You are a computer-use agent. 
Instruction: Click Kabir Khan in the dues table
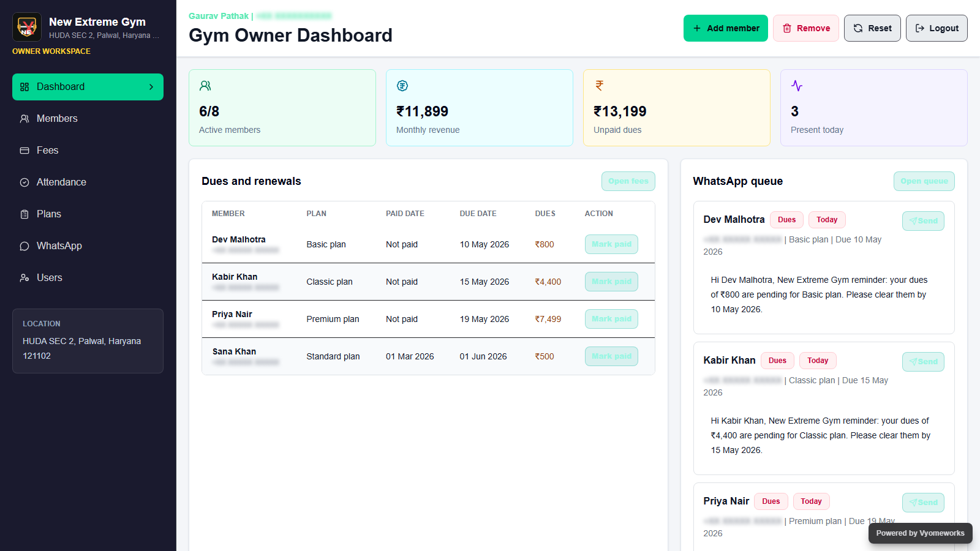235,277
